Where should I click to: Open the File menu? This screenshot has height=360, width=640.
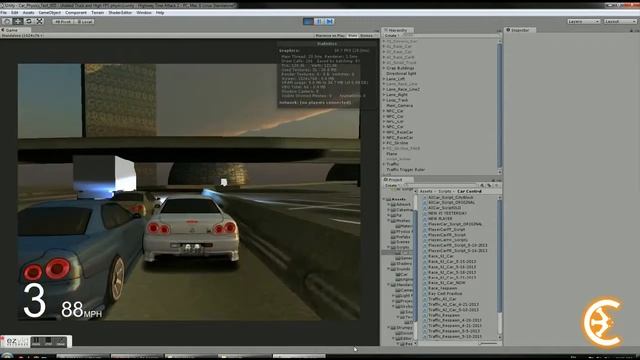coord(4,13)
